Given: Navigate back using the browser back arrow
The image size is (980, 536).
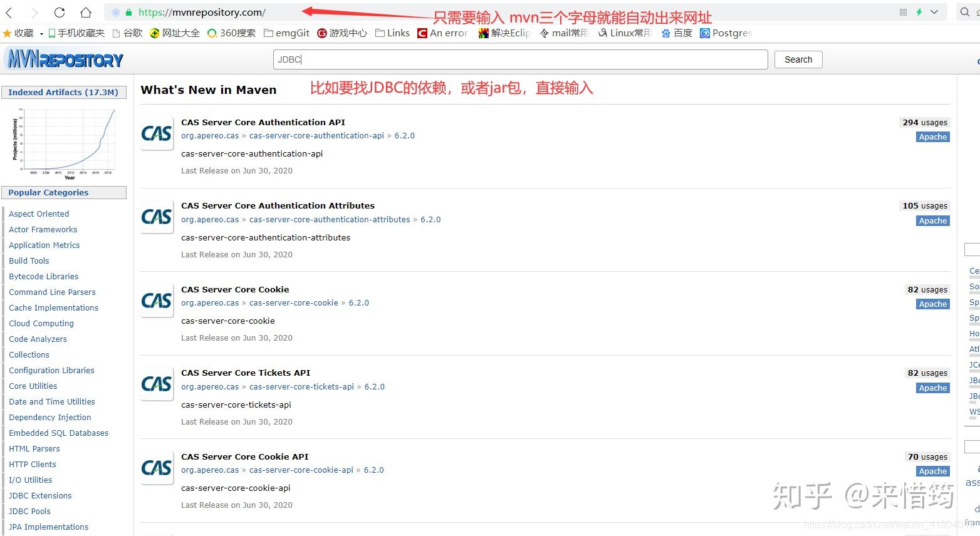Looking at the screenshot, I should (9, 12).
